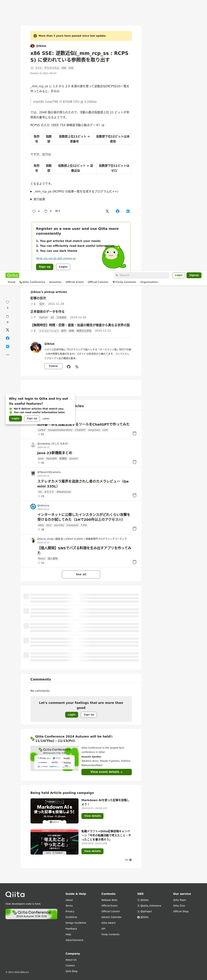Click the Qiita logo in the header
This screenshot has width=207, height=980.
click(x=12, y=275)
